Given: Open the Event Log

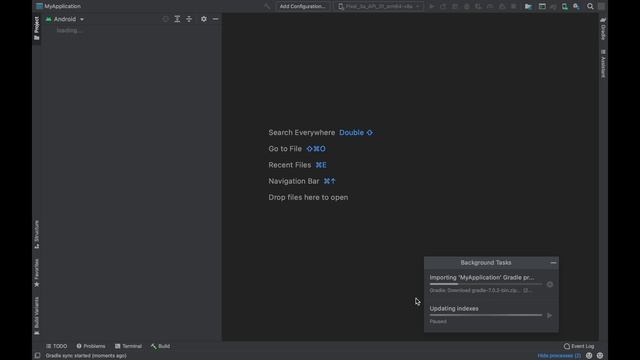Looking at the screenshot, I should tap(579, 346).
